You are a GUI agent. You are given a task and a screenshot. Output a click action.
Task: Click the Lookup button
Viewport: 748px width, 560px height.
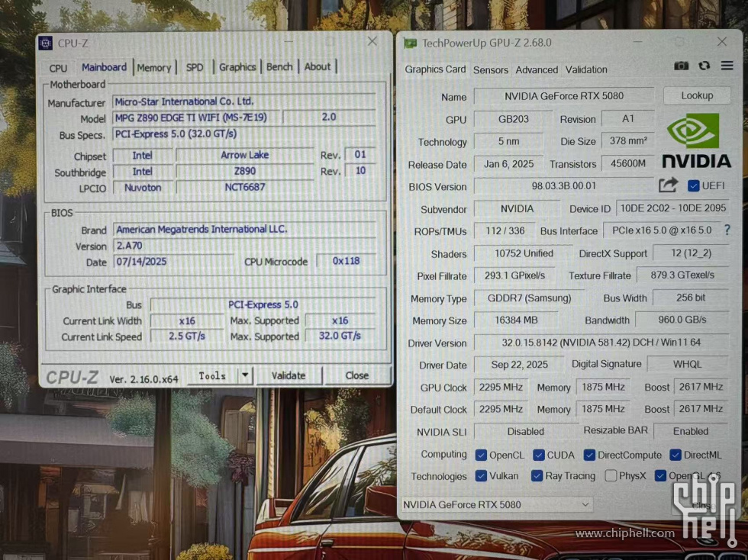pos(697,95)
